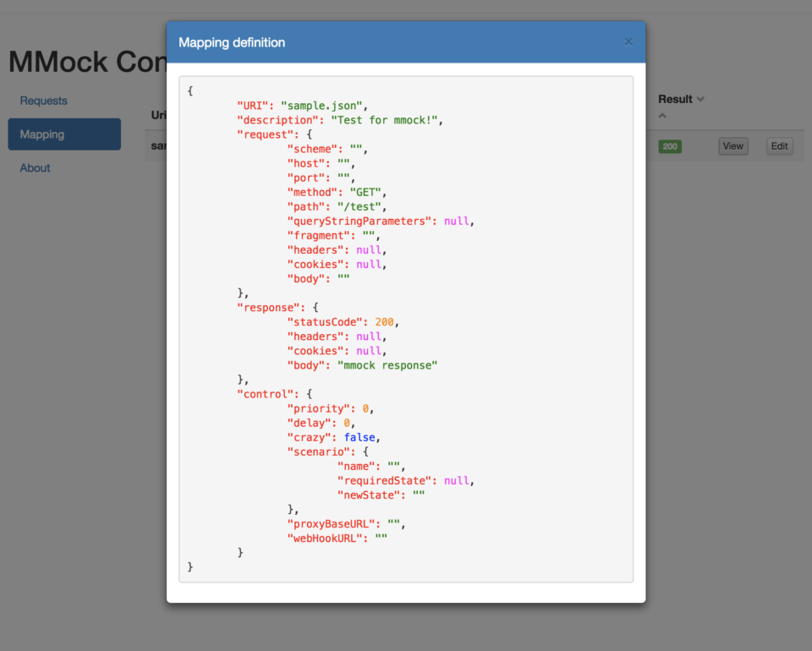Click the View button for the mapping
812x651 pixels.
pos(732,146)
